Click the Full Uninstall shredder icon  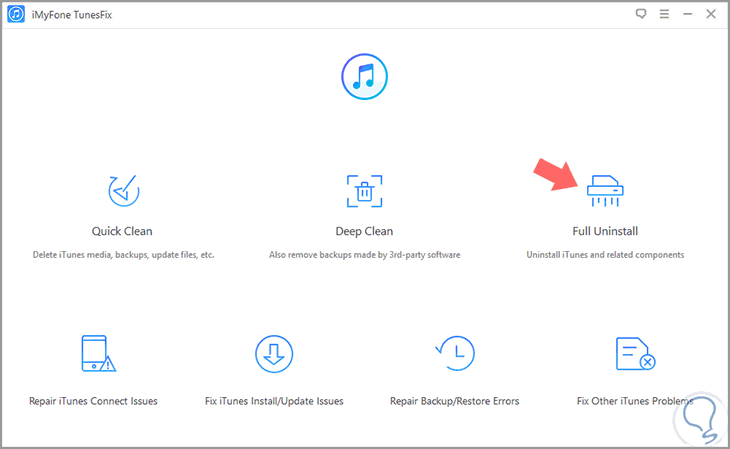coord(605,191)
